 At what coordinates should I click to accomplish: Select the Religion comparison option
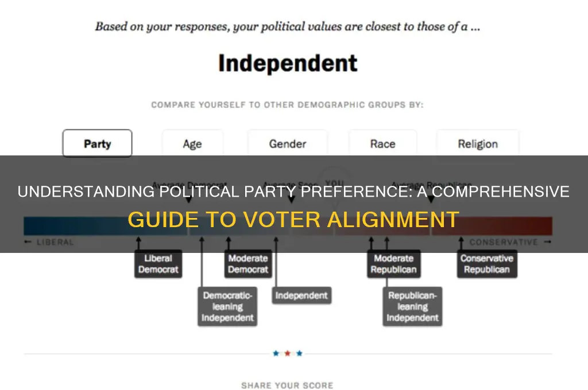coord(478,143)
